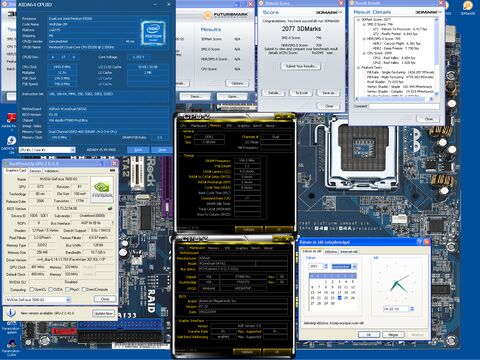Viewport: 480px width, 360px height.
Task: Click the help question-mark icon in date dialog
Action: pos(420,242)
